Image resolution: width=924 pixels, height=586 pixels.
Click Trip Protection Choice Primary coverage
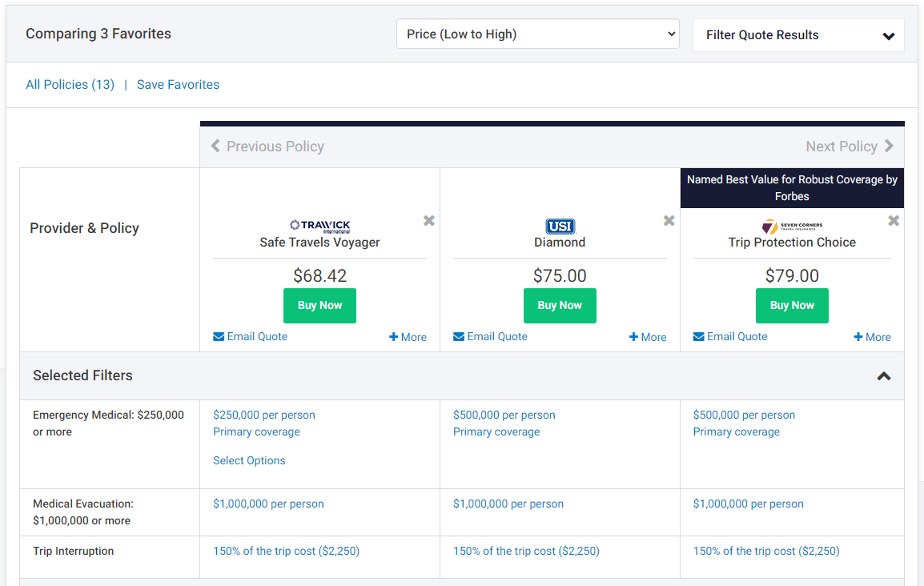[736, 432]
